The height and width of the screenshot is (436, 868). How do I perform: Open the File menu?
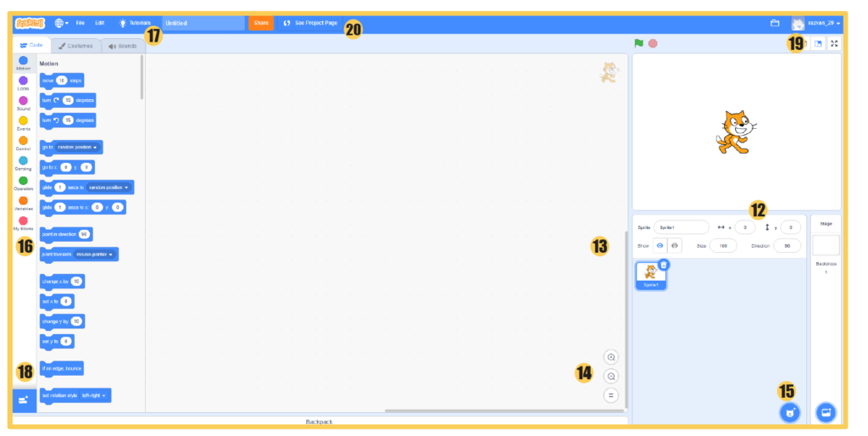click(80, 23)
